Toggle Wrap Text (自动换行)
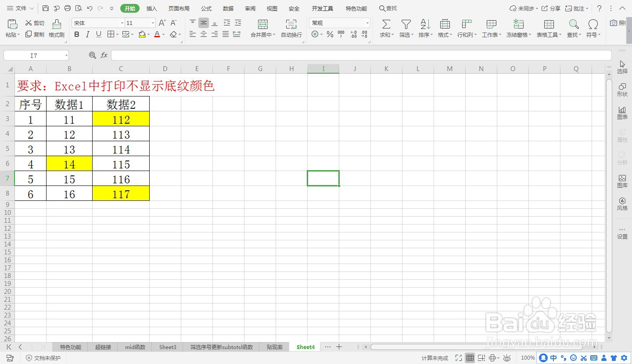632x364 pixels. click(x=291, y=28)
